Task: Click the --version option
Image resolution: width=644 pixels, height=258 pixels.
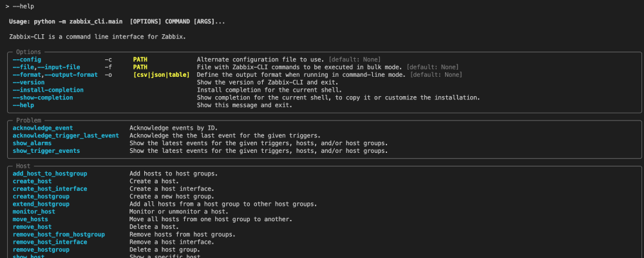Action: (x=28, y=83)
